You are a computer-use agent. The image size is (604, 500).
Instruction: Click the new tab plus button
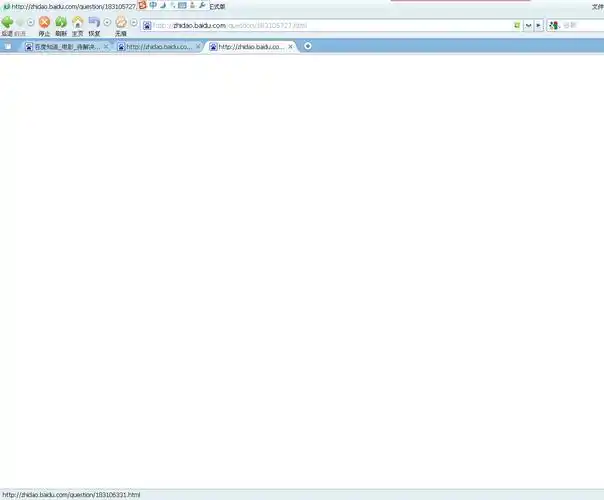pyautogui.click(x=308, y=46)
